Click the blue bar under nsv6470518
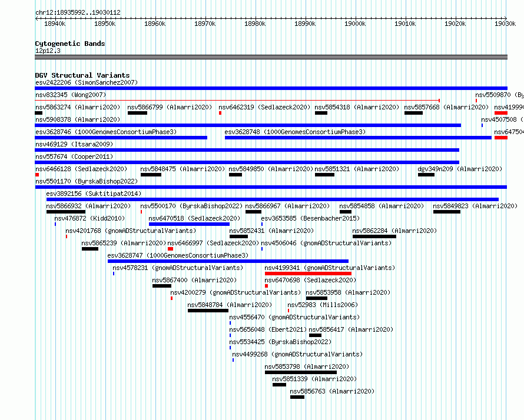 pos(189,224)
